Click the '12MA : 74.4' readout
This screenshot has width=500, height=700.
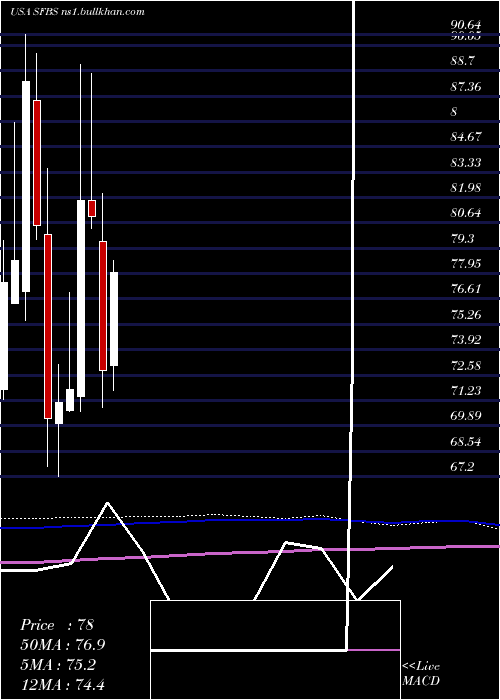(62, 684)
